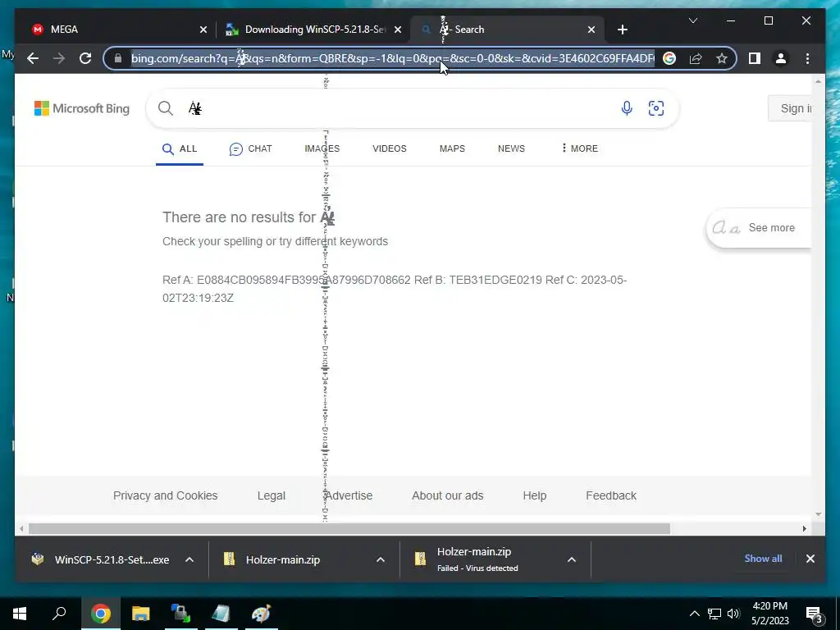Open the VIDEOS results tab

(x=390, y=149)
